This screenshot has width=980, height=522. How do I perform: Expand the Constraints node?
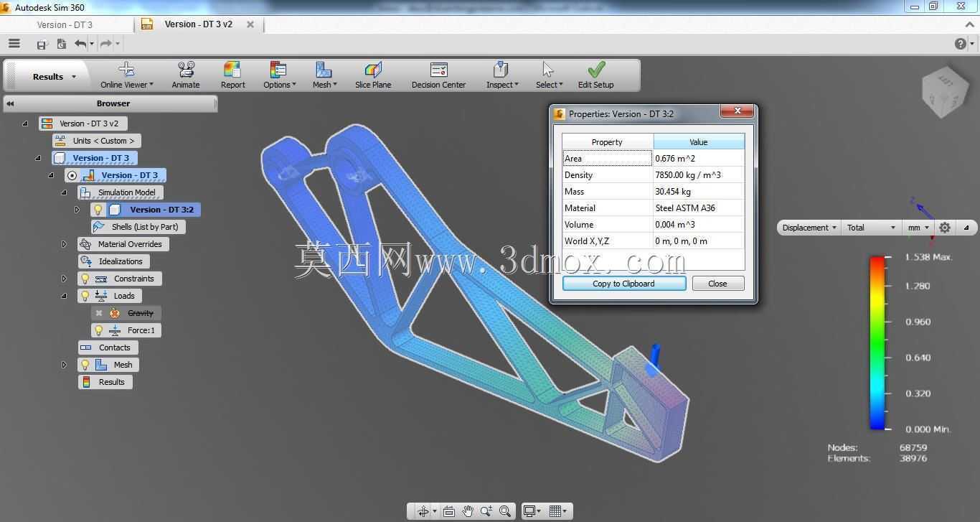pyautogui.click(x=64, y=279)
